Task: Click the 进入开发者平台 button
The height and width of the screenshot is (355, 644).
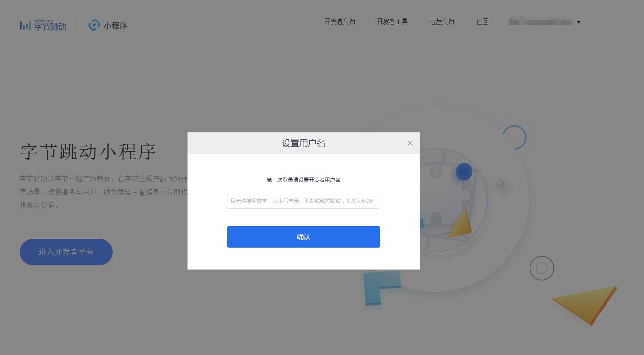Action: tap(66, 252)
